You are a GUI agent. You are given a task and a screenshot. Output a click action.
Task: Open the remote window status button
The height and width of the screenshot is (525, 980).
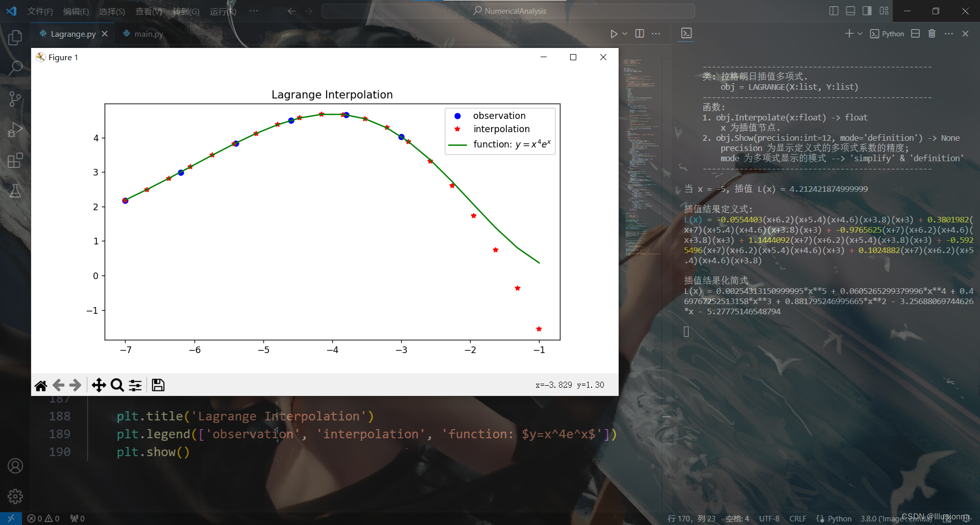click(x=11, y=518)
